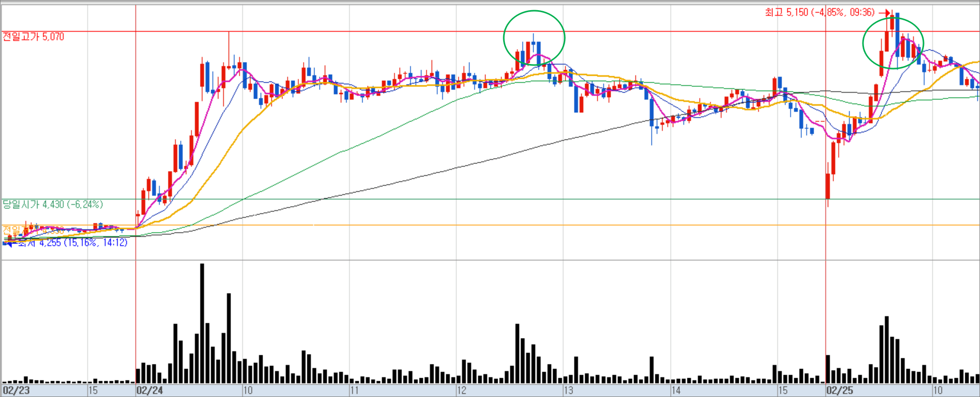
Task: Click the 13 hour tick on time axis
Action: pyautogui.click(x=568, y=390)
